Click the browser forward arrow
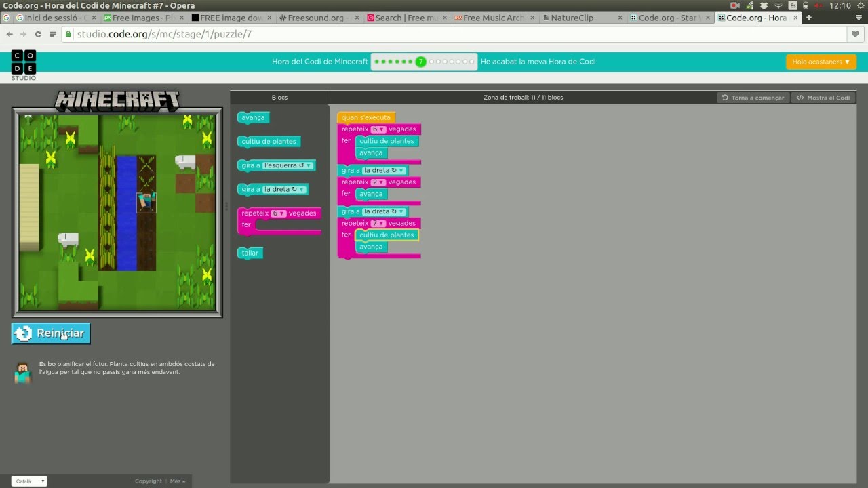Screen dimensions: 868x488 click(24, 34)
